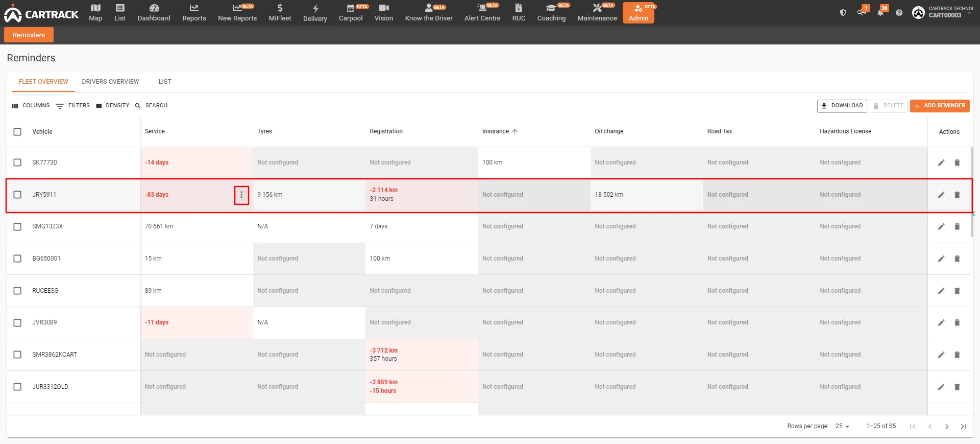
Task: Delete SMG1323X row using trash icon
Action: [957, 226]
